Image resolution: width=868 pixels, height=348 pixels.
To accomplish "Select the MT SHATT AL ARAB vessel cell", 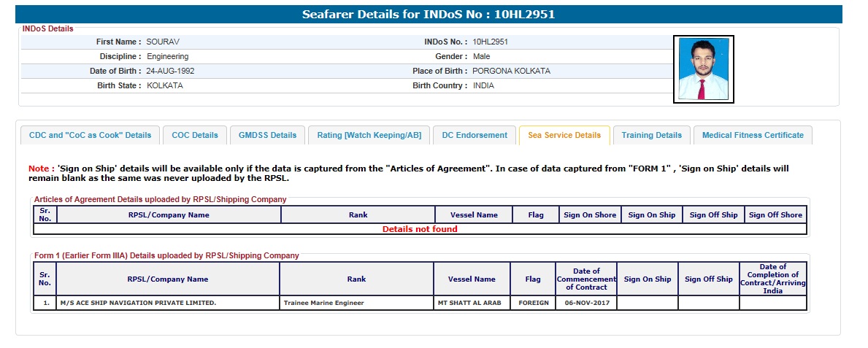I will pos(471,303).
